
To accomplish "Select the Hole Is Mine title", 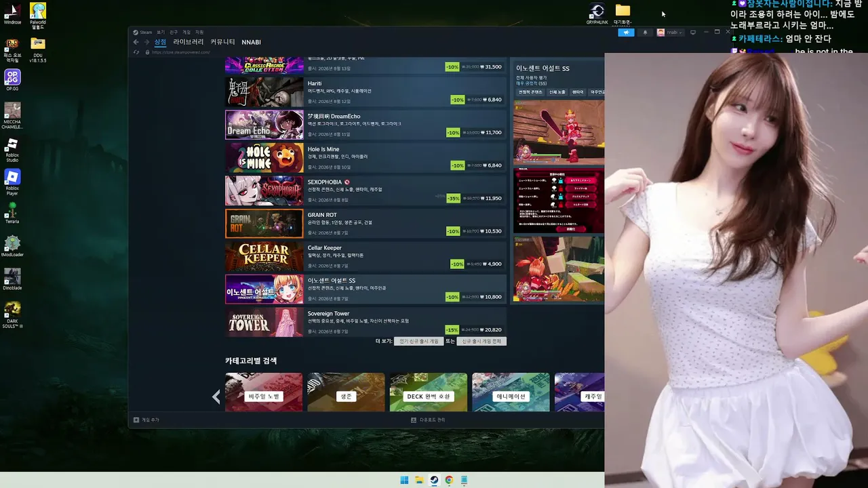I will (x=323, y=149).
